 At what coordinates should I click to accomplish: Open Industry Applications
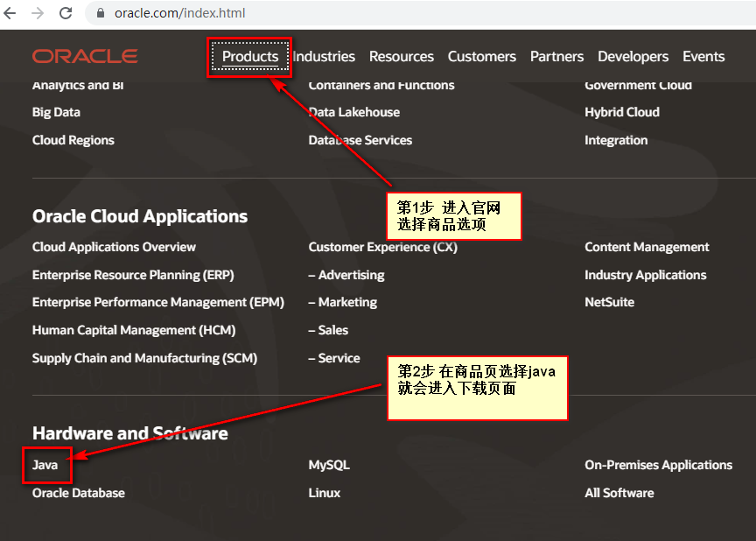pos(646,275)
